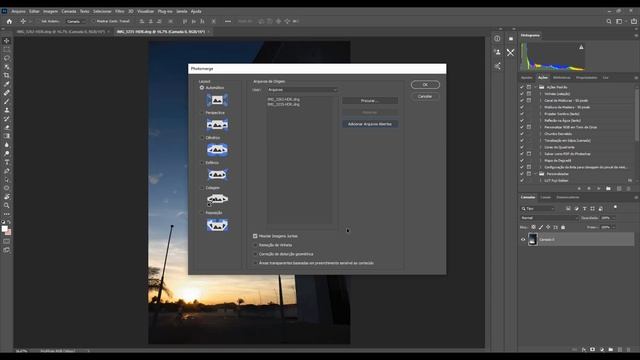Viewport: 640px width, 360px height.
Task: Select the Perspectiva layout radio button
Action: pos(202,113)
